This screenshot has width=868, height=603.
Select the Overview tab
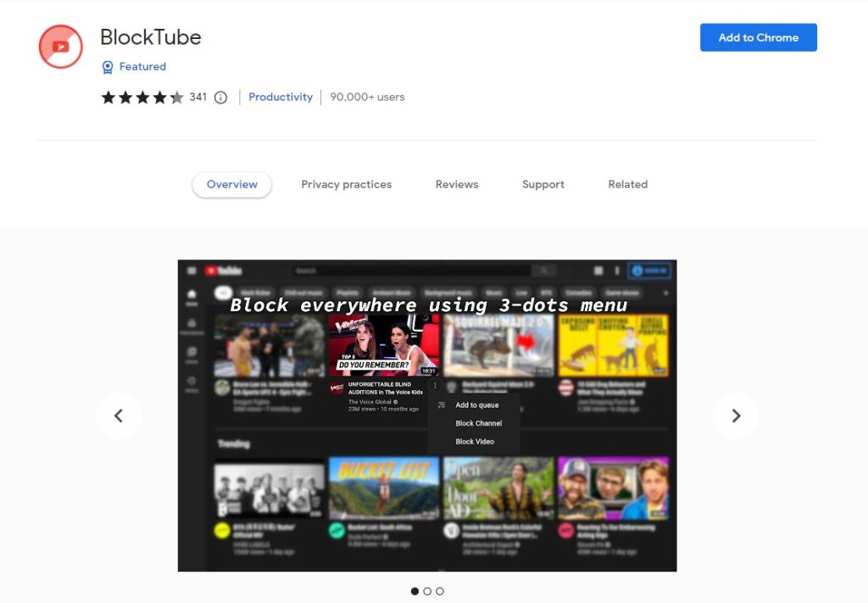pos(232,184)
